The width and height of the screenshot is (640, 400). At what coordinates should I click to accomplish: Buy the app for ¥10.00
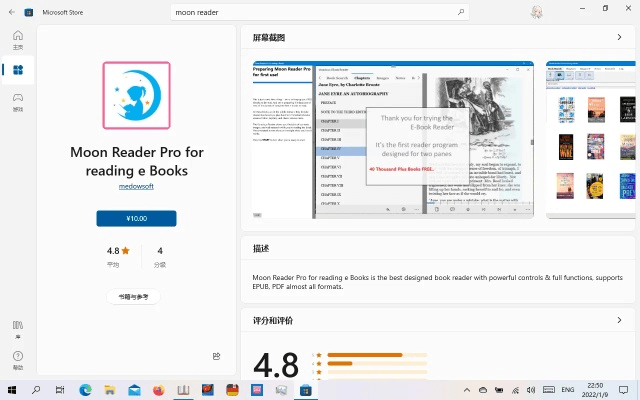[x=136, y=218]
